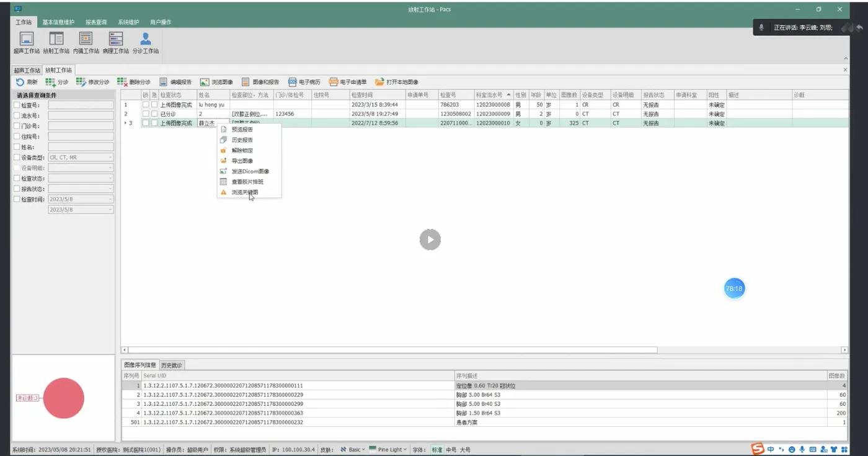Click the 检查时间 column header
This screenshot has width=868, height=456.
[x=378, y=95]
